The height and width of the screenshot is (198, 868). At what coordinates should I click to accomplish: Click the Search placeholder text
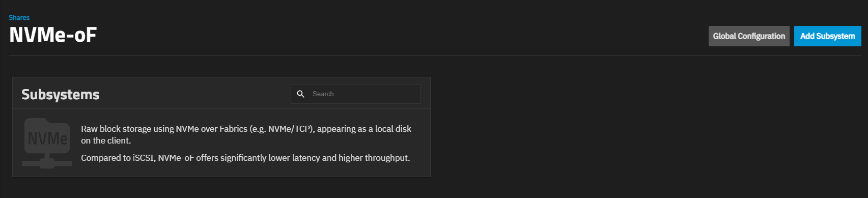[x=323, y=94]
